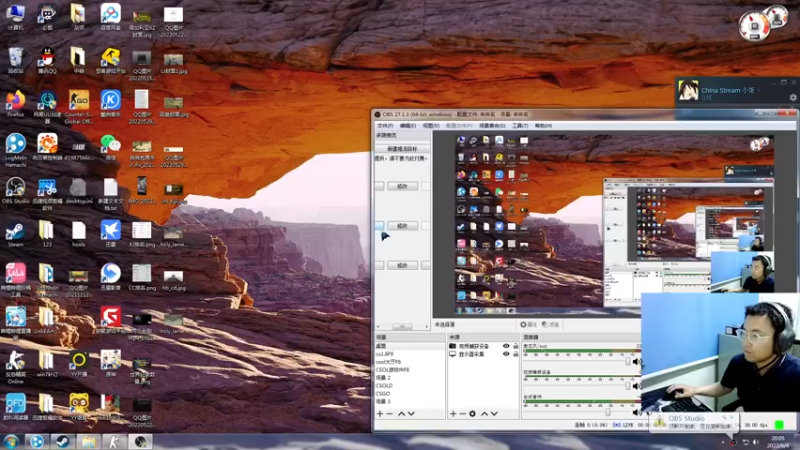Click the OBS Studio tray notification balloon
Image resolution: width=800 pixels, height=450 pixels.
click(694, 421)
